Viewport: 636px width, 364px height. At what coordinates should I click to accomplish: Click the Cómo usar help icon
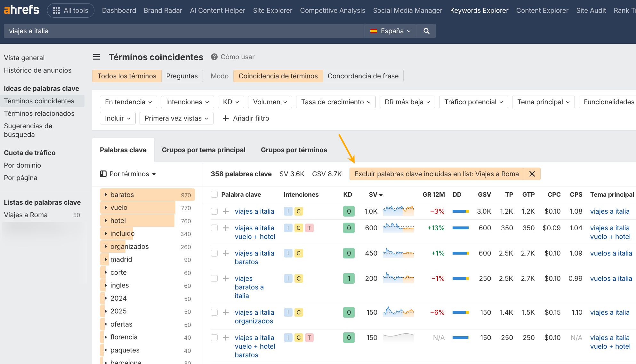pyautogui.click(x=213, y=57)
